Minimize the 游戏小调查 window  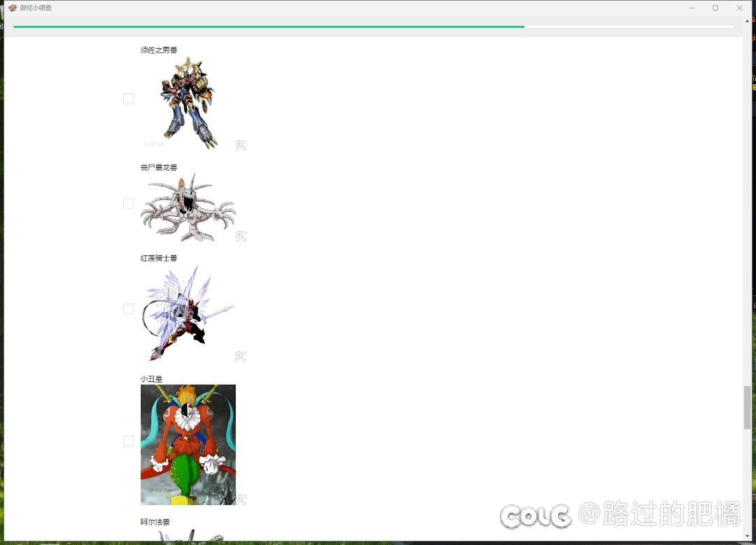pos(692,8)
